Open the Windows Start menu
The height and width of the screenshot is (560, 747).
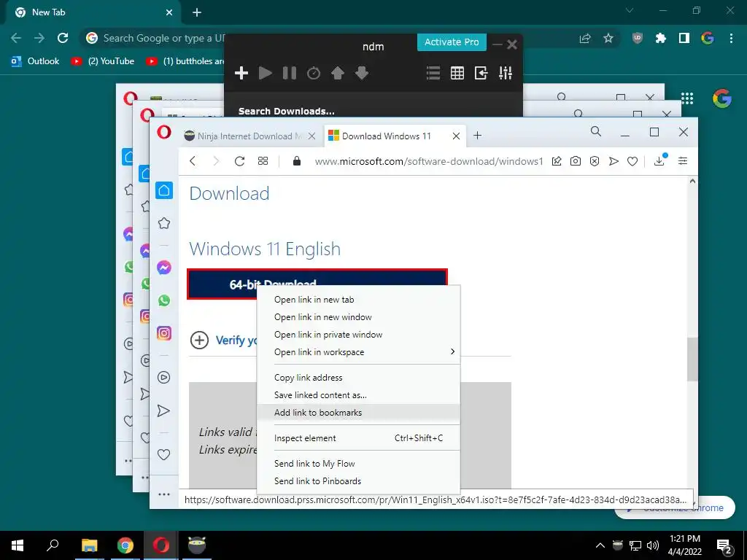tap(18, 545)
